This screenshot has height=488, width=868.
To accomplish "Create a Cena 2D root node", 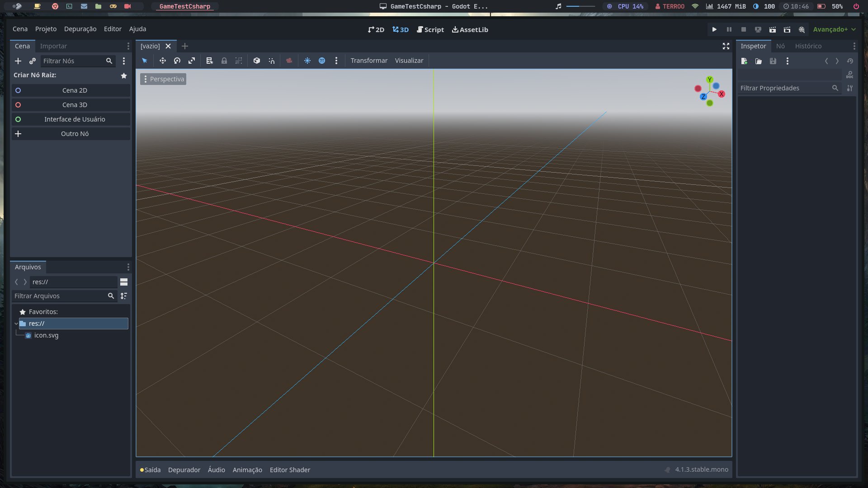I will point(71,90).
